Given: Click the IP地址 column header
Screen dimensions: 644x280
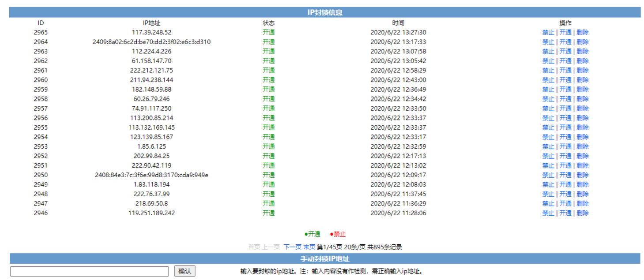Looking at the screenshot, I should pyautogui.click(x=151, y=23).
